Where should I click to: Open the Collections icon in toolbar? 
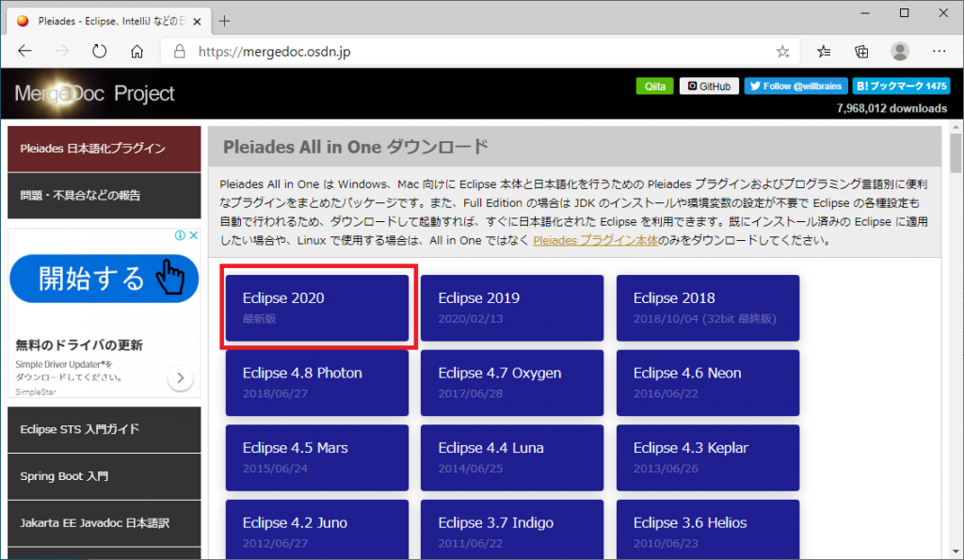coord(862,52)
